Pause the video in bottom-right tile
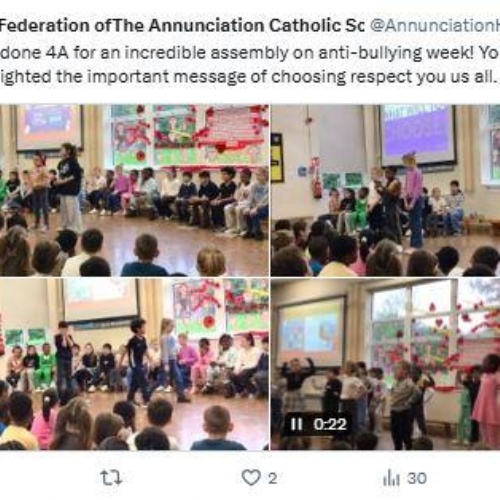500x500 pixels. click(x=296, y=424)
